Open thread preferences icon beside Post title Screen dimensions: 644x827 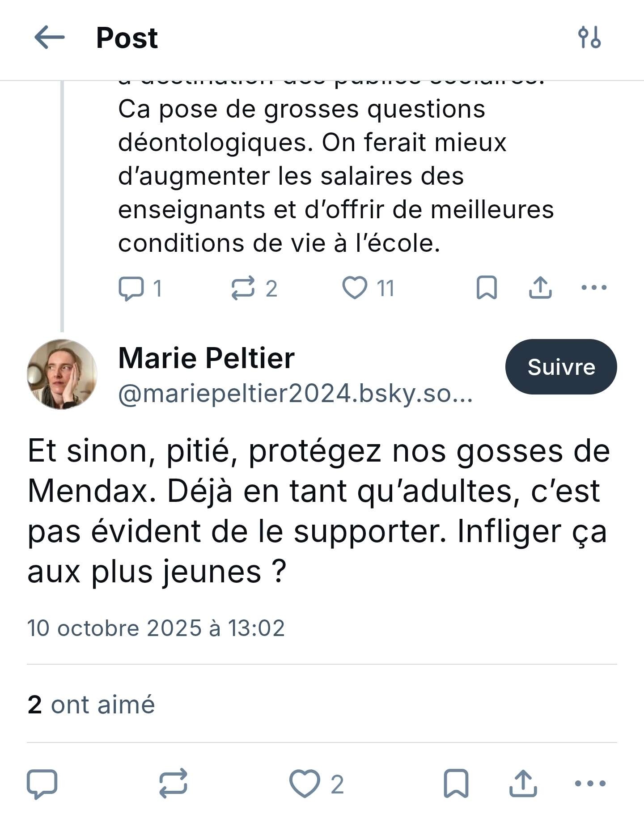coord(589,37)
